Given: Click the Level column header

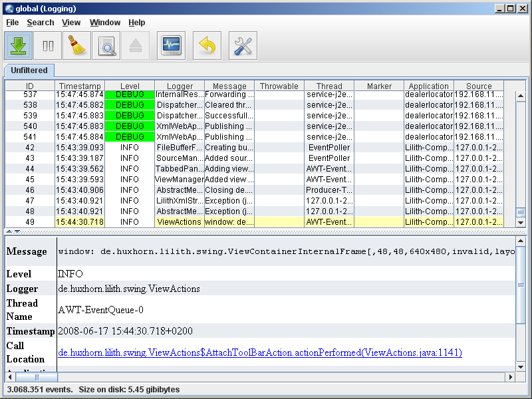Looking at the screenshot, I should [x=130, y=86].
